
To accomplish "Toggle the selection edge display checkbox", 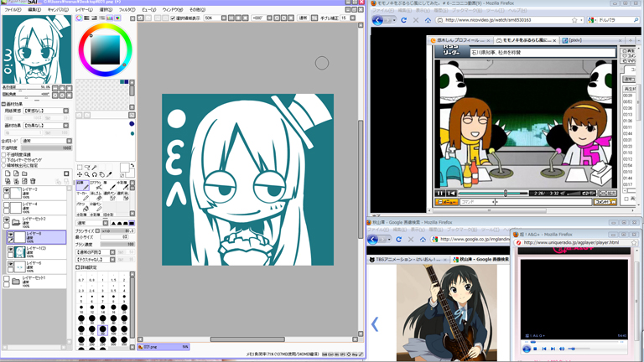I will [173, 18].
